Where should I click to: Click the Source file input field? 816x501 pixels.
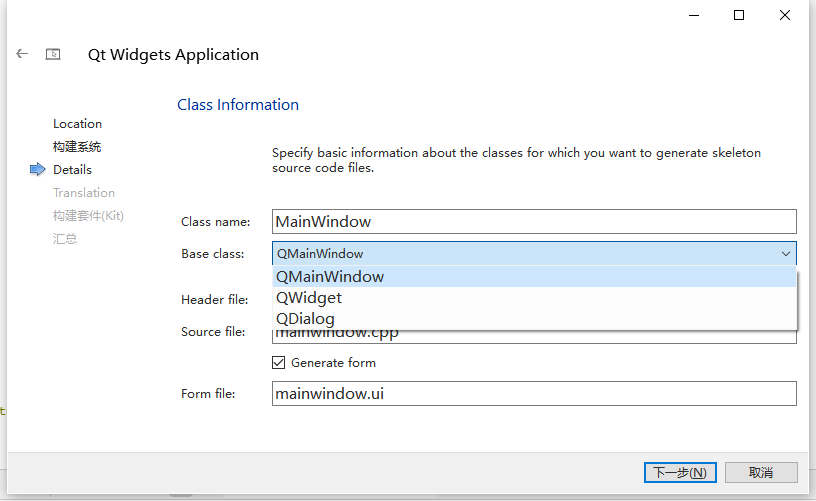[534, 337]
